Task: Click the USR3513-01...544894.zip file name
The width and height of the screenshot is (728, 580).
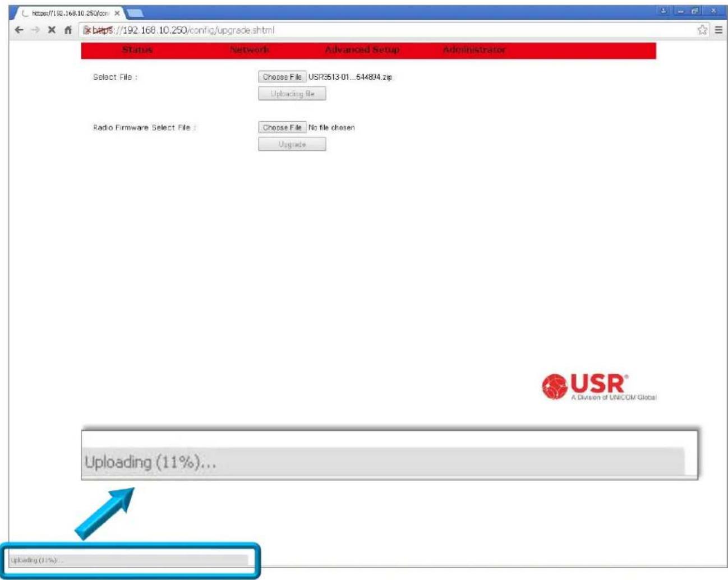Action: tap(350, 77)
